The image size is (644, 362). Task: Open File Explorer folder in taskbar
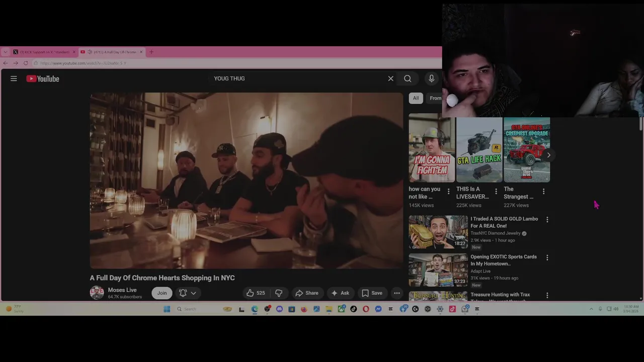pyautogui.click(x=329, y=309)
